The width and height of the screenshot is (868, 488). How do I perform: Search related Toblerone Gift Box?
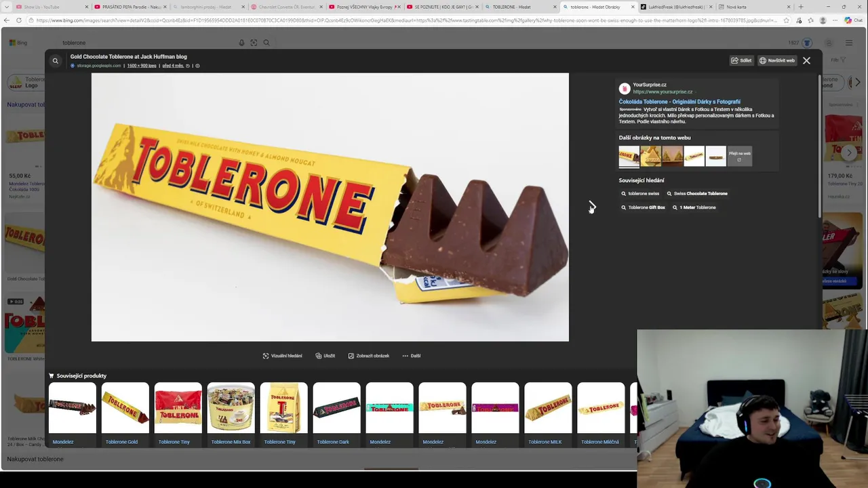pos(643,207)
